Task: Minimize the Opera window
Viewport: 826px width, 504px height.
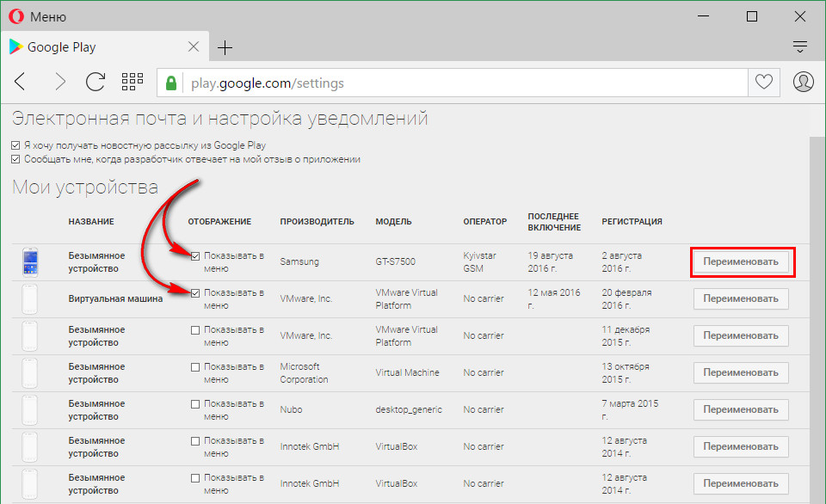Action: click(x=703, y=16)
